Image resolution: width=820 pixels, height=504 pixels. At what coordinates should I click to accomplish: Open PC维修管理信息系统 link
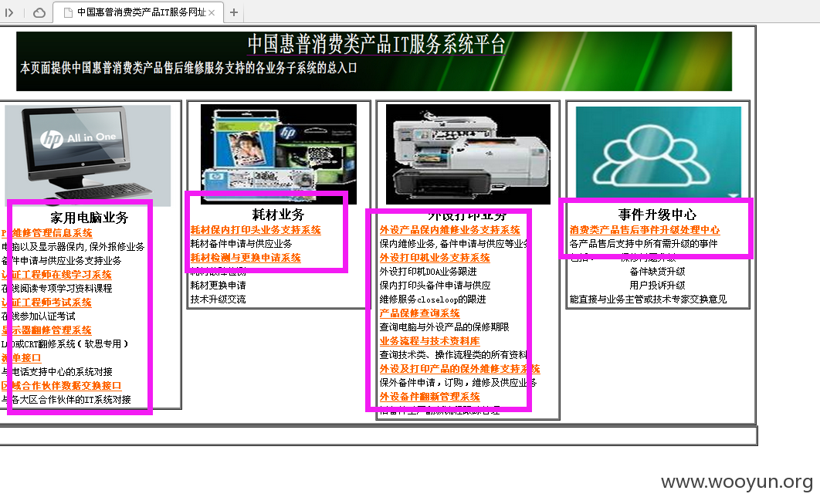coord(46,233)
